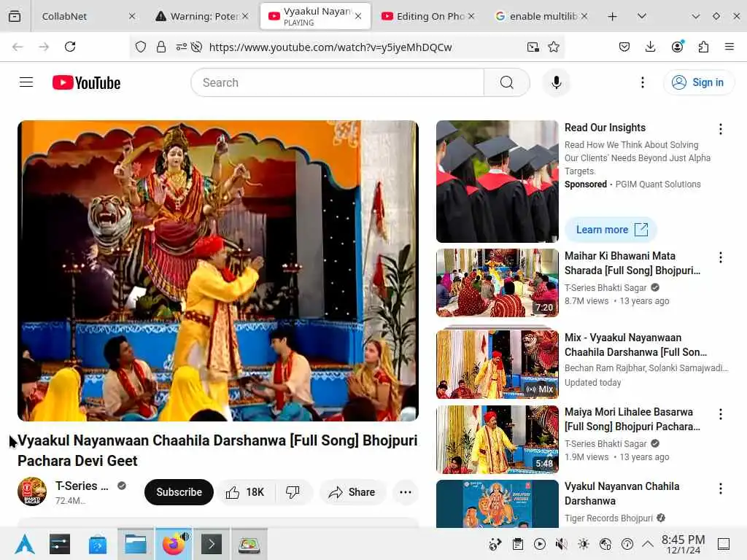Play Vyakul Nayanvan Chahila Darshanwa thumbnail
747x560 pixels.
click(x=498, y=504)
